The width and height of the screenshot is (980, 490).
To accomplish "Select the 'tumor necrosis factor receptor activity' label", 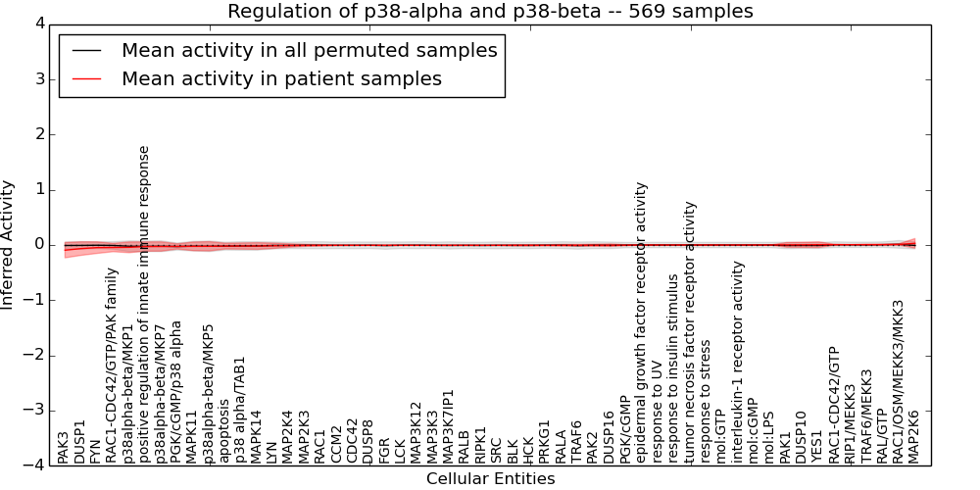I will (x=690, y=332).
